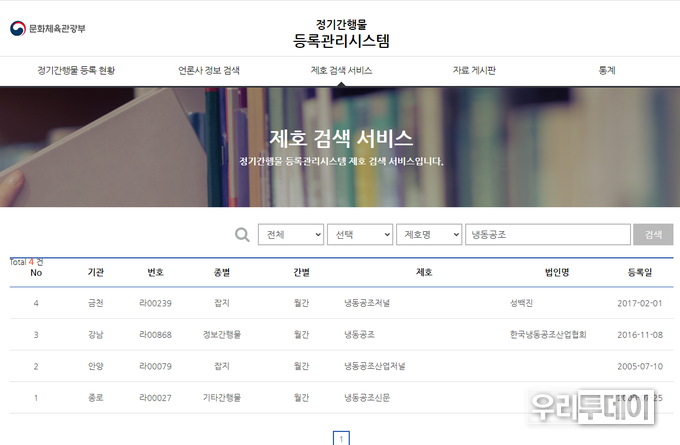Click 한국냉동공조산업협회 corporation name
The image size is (680, 445).
(546, 335)
